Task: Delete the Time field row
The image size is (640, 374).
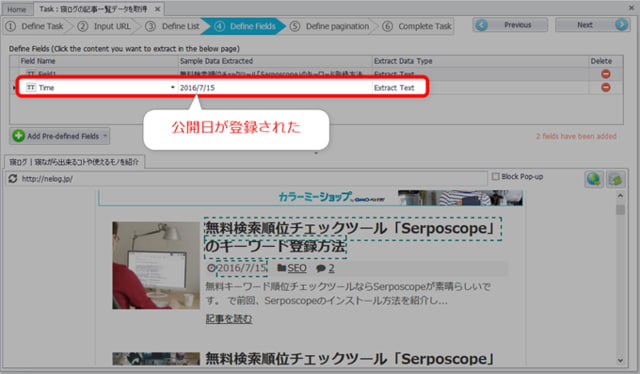Action: click(606, 87)
